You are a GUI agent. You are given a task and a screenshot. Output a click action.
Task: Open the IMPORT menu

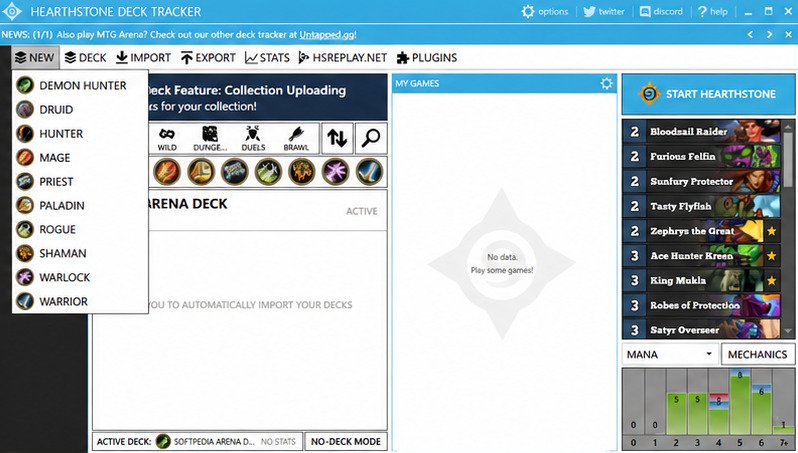[x=144, y=58]
